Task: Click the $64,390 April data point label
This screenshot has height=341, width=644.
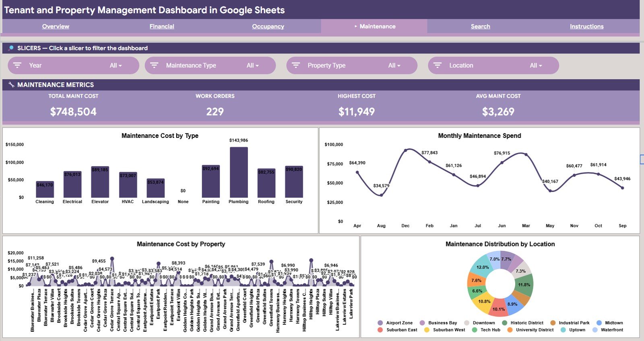Action: coord(357,163)
